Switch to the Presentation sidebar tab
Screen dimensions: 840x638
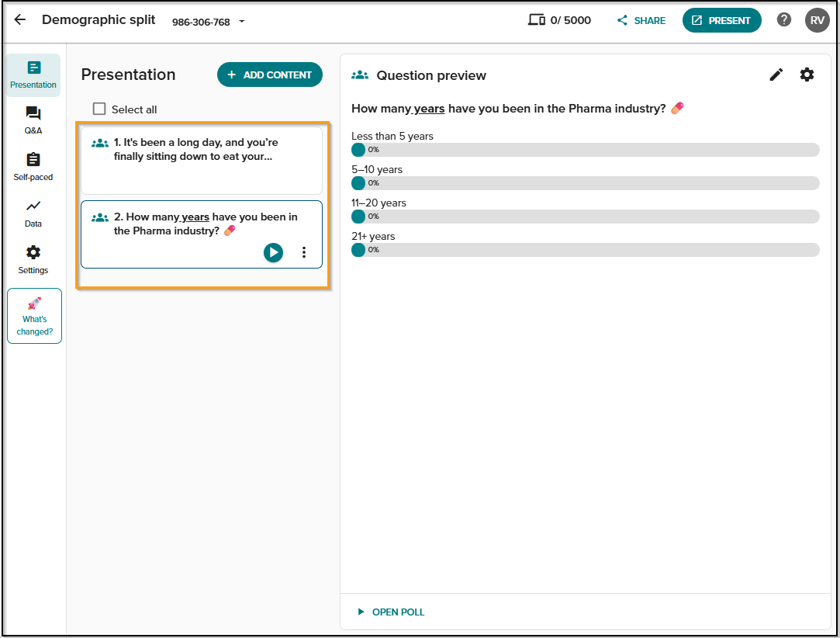click(33, 75)
